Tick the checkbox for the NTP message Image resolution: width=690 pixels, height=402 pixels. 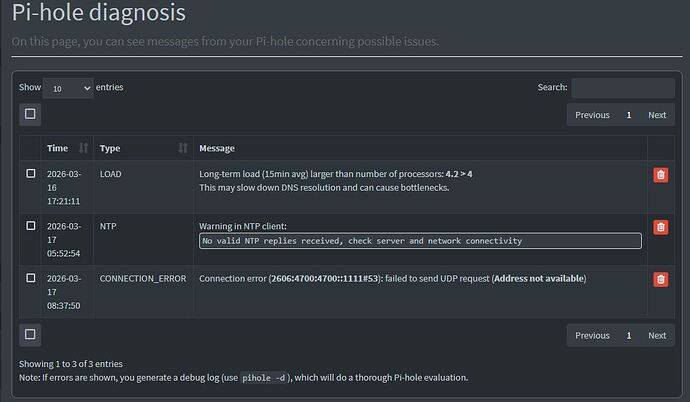[x=31, y=226]
